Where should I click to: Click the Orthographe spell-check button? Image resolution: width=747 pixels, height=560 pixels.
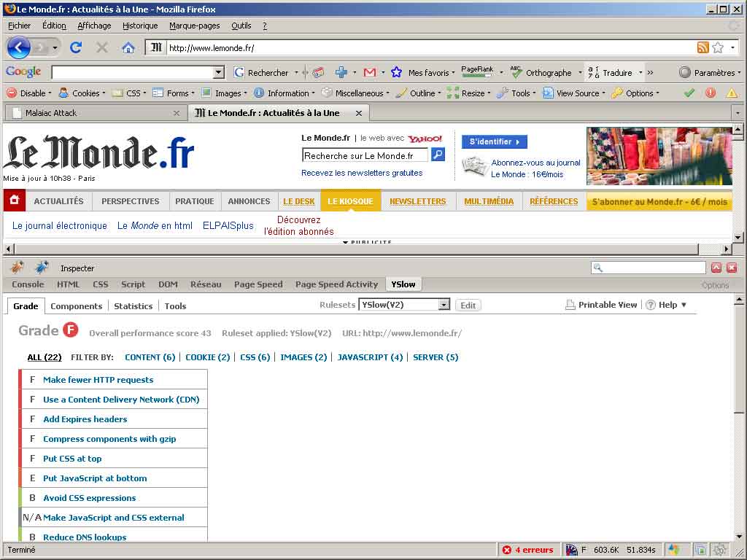541,72
